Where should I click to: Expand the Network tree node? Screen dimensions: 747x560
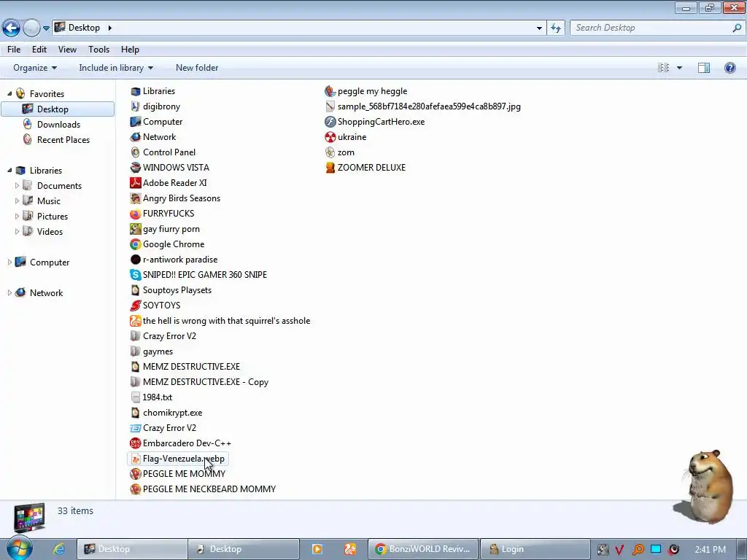click(9, 293)
